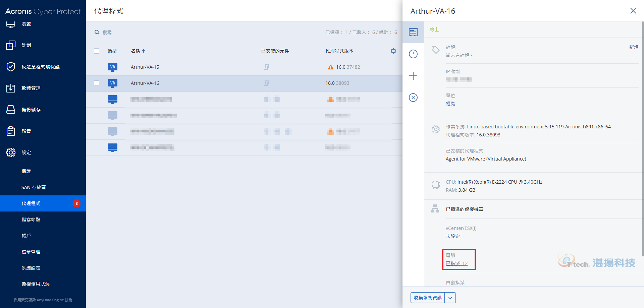Screen dimensions: 644x308
Task: Click the search magnifier icon
Action: click(x=97, y=32)
